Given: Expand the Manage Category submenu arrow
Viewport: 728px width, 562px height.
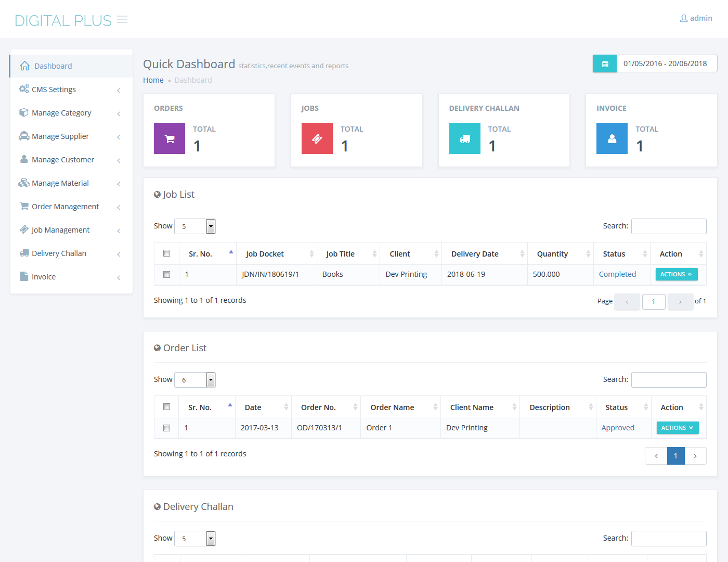Looking at the screenshot, I should tap(119, 113).
